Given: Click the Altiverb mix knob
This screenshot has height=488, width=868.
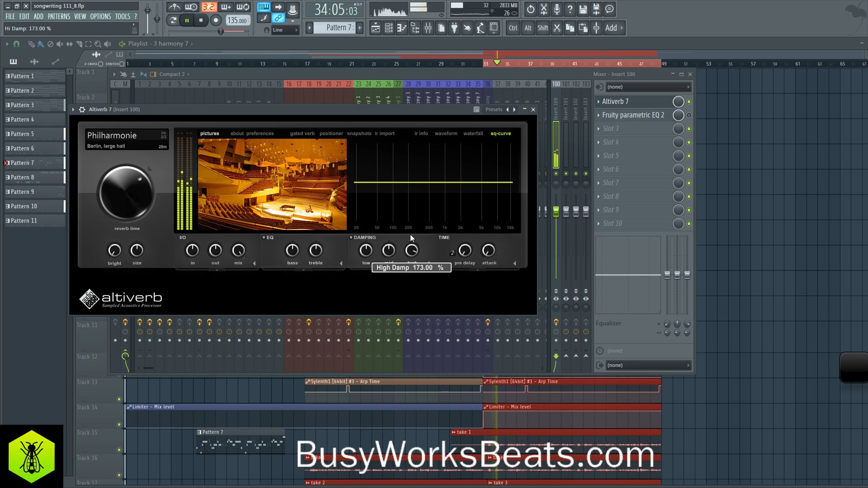Looking at the screenshot, I should pos(238,250).
